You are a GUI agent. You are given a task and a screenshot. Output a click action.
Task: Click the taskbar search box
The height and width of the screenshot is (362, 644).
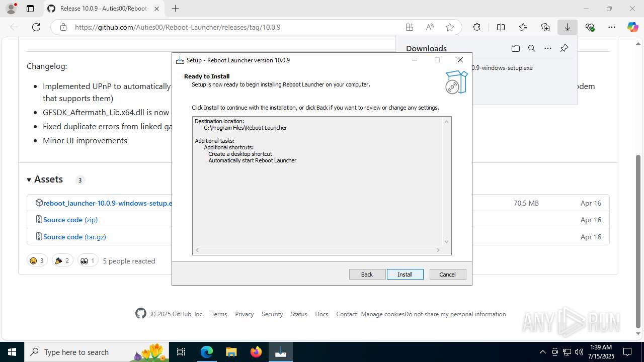click(97, 352)
